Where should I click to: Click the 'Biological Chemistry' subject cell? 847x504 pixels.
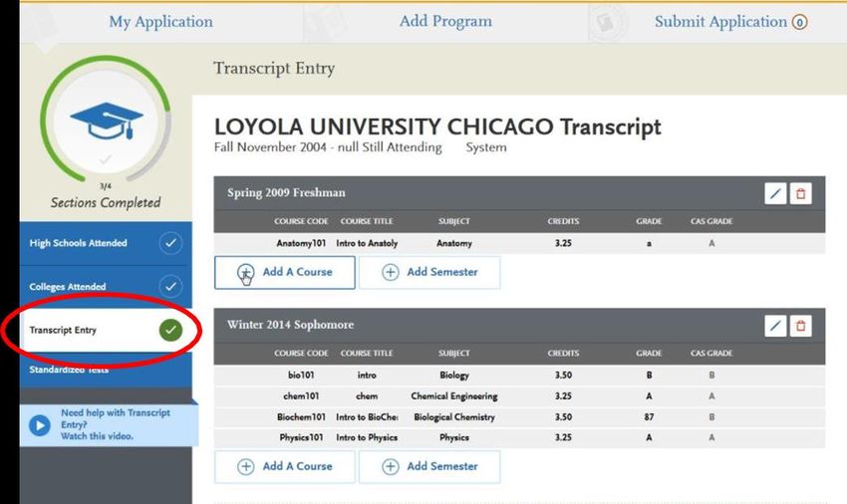(454, 417)
